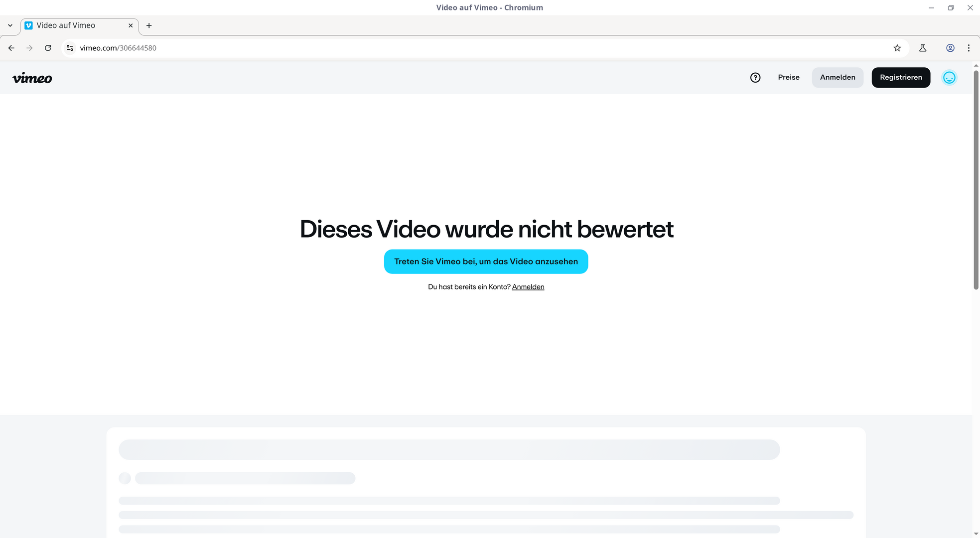The image size is (980, 538).
Task: Minimize the Chromium window
Action: 931,7
